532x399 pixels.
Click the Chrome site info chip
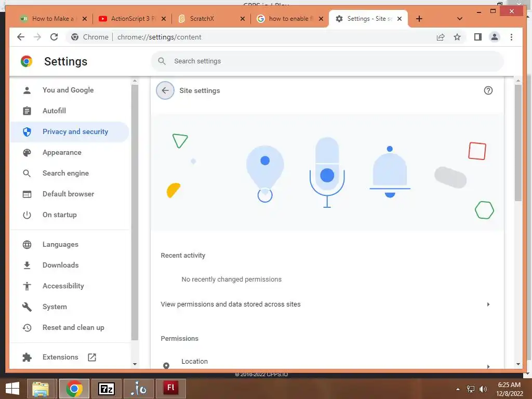point(89,37)
